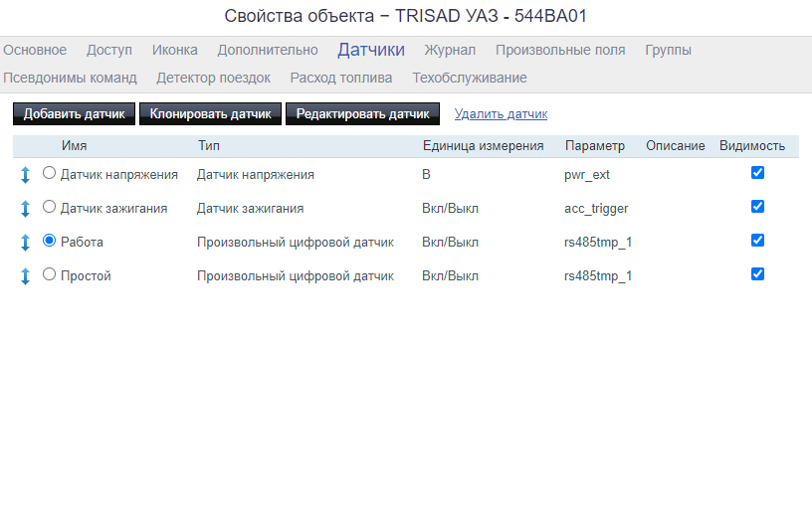812x515 pixels.
Task: Open the Детектор поездок tab
Action: click(213, 78)
